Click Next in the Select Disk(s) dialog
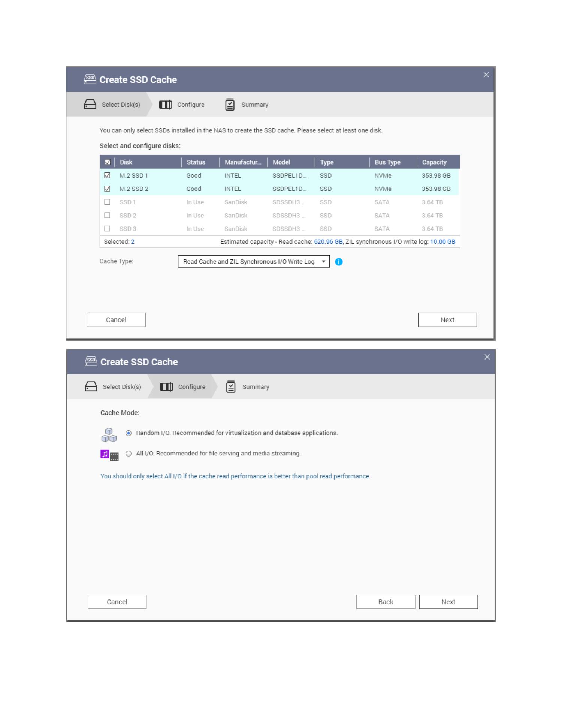Image resolution: width=562 pixels, height=728 pixels. coord(447,320)
